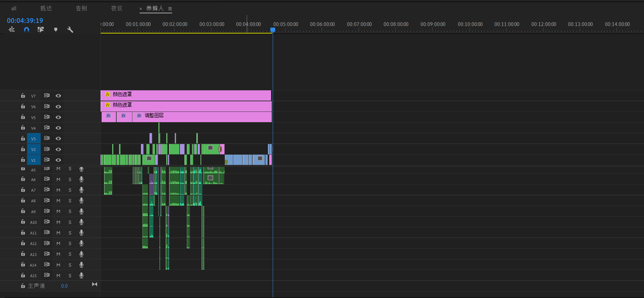
Task: Hide track V6 with its eye icon
Action: point(59,107)
